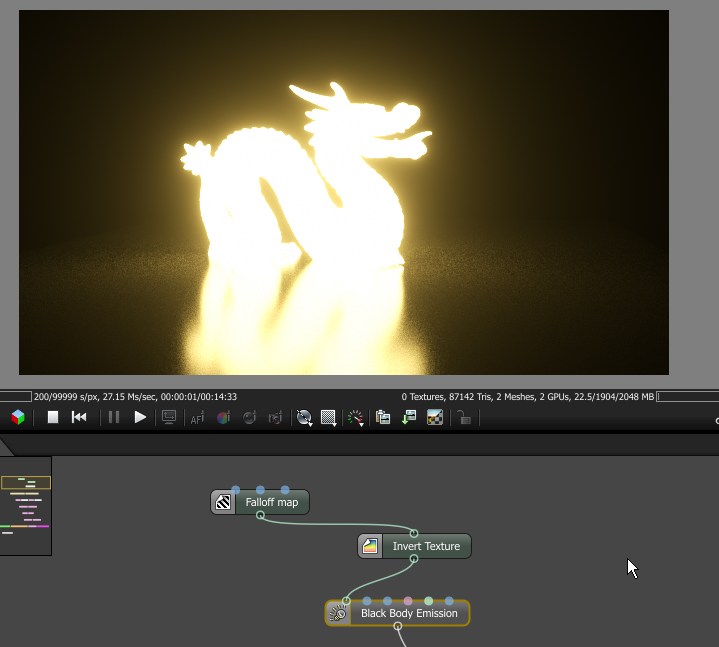Open the render priority gauge dropdown
719x647 pixels.
coord(355,418)
